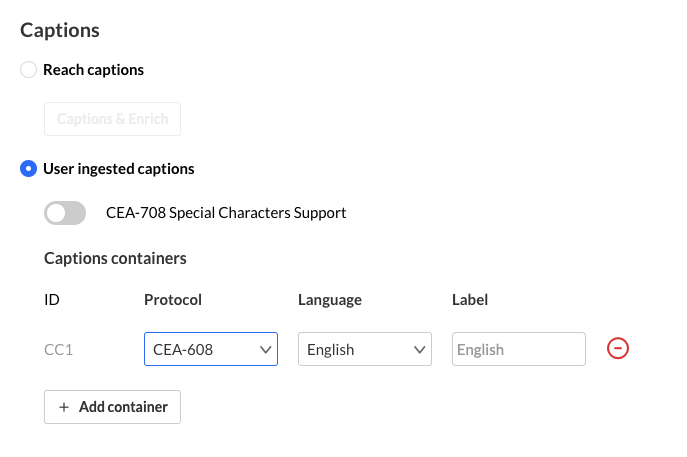The height and width of the screenshot is (457, 687).
Task: Enable CEA-708 Special Characters Support switch
Action: 66,213
